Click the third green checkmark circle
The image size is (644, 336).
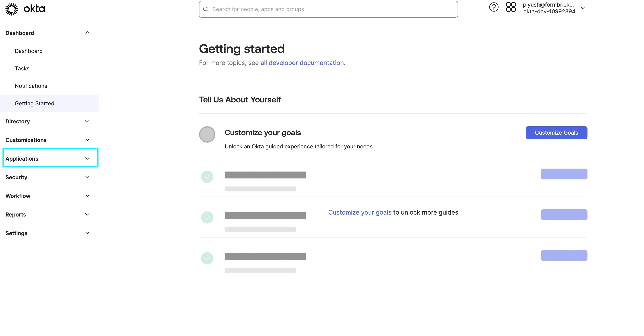207,258
